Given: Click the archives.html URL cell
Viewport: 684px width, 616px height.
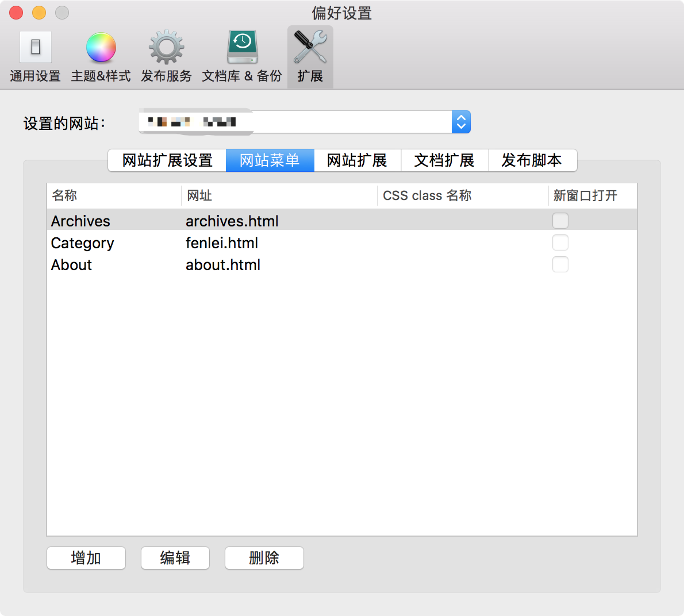Looking at the screenshot, I should point(232,221).
